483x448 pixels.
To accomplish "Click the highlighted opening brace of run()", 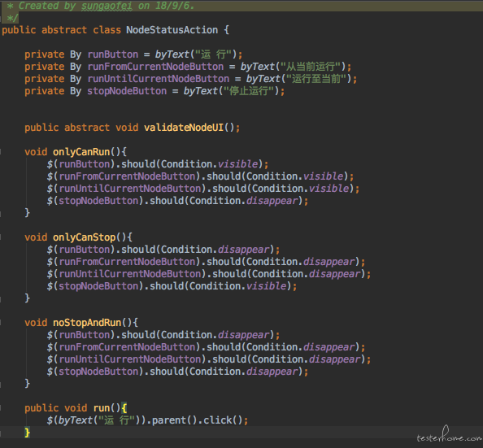I will pyautogui.click(x=124, y=408).
